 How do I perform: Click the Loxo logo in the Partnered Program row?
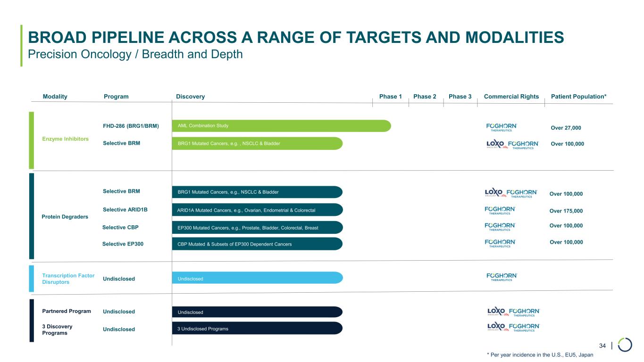(496, 312)
